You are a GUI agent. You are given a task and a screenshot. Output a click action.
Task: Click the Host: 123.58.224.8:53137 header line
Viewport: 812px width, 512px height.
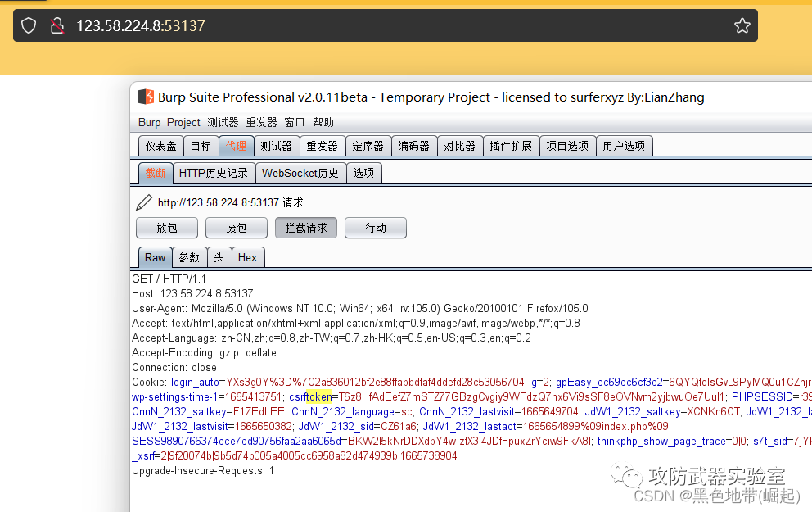[x=192, y=293]
